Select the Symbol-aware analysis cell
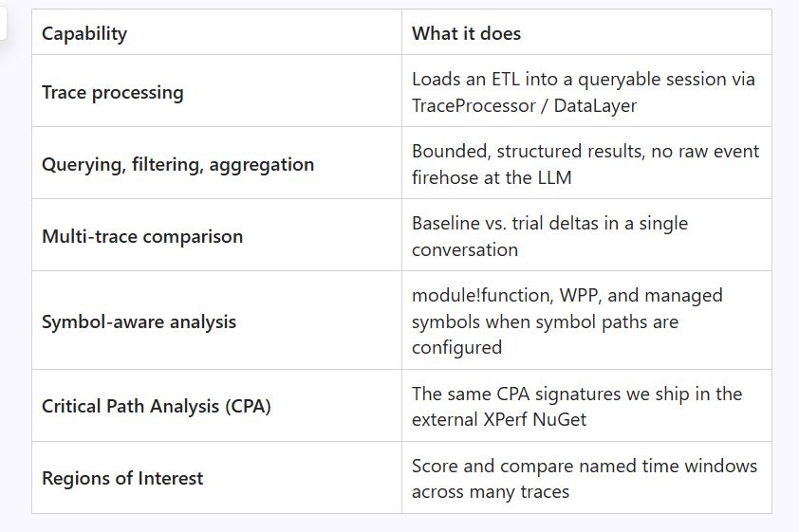The height and width of the screenshot is (532, 799). (x=216, y=321)
